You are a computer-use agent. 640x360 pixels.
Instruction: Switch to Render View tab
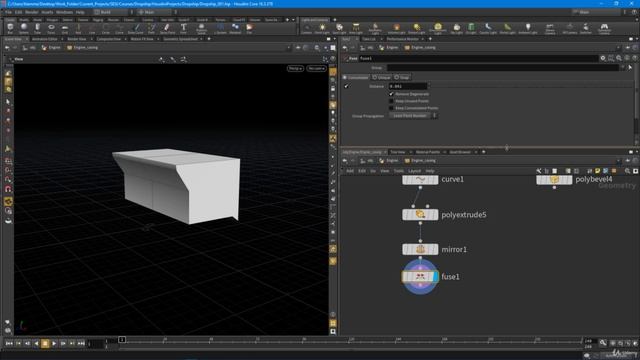pyautogui.click(x=77, y=39)
